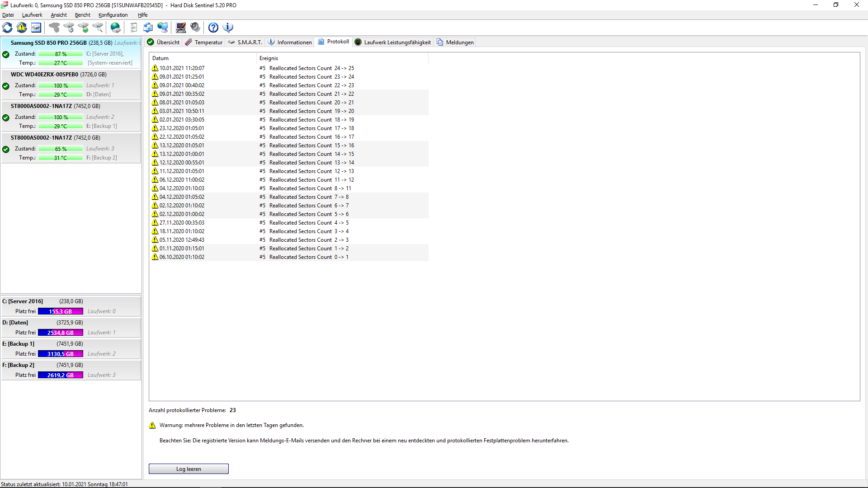Click the notepad report toolbar icon
The height and width of the screenshot is (488, 868).
pos(133,28)
